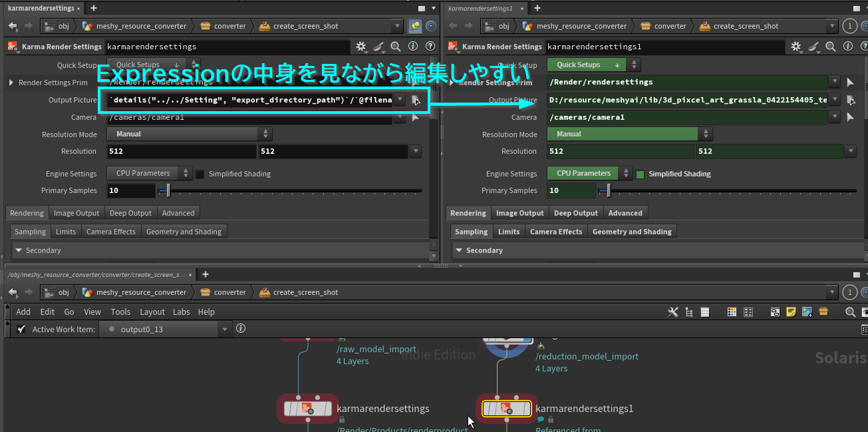The width and height of the screenshot is (868, 432).
Task: Open the Layout menu in network editor
Action: (x=152, y=312)
